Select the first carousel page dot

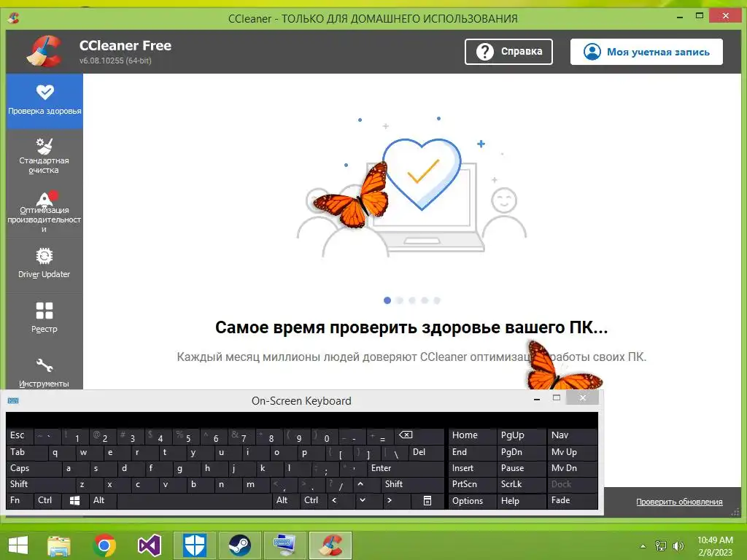[x=387, y=300]
